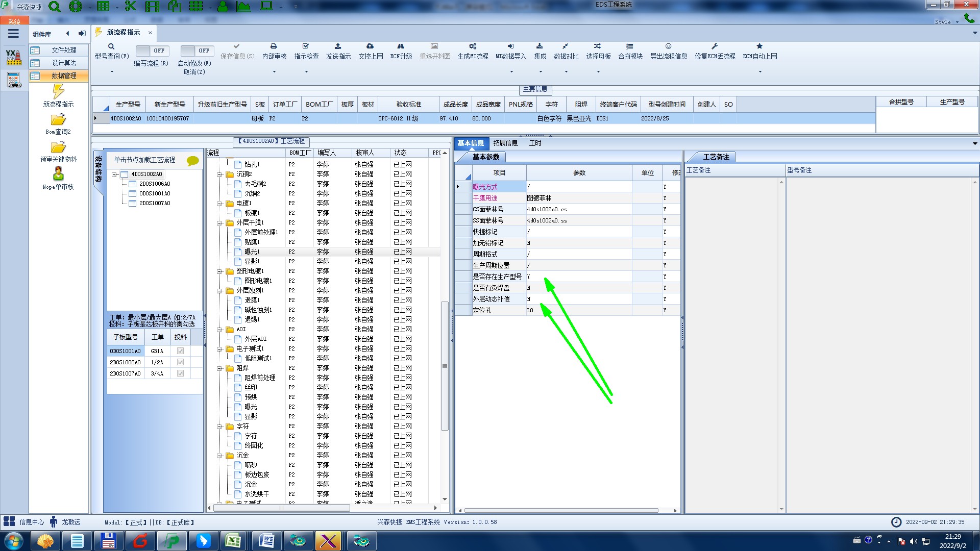Screen dimensions: 980x551
Task: Open Excel from the Windows taskbar
Action: point(234,540)
